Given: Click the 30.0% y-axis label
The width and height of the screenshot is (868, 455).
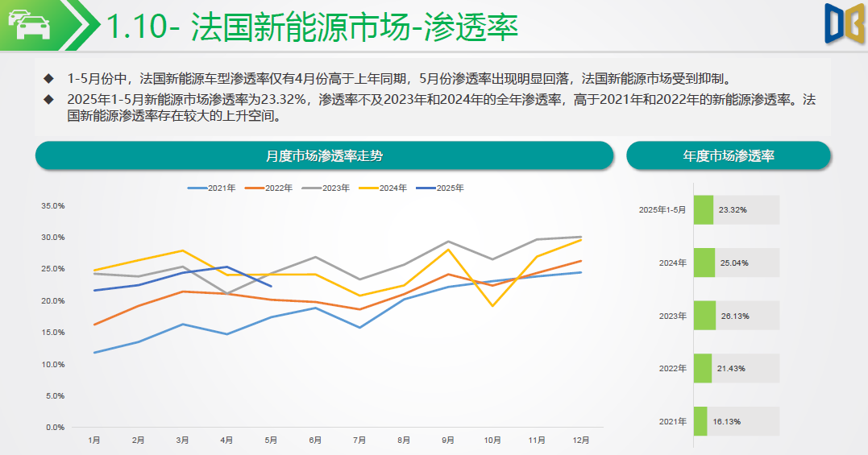Looking at the screenshot, I should point(53,238).
